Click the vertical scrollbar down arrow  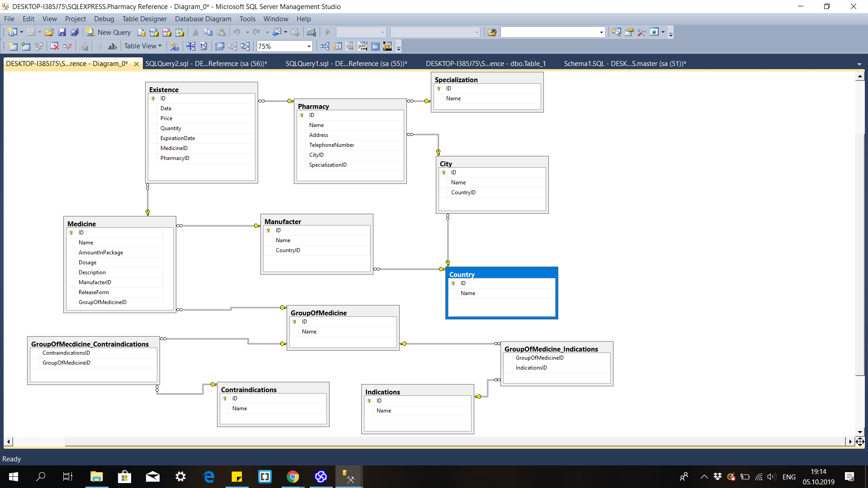pos(860,432)
